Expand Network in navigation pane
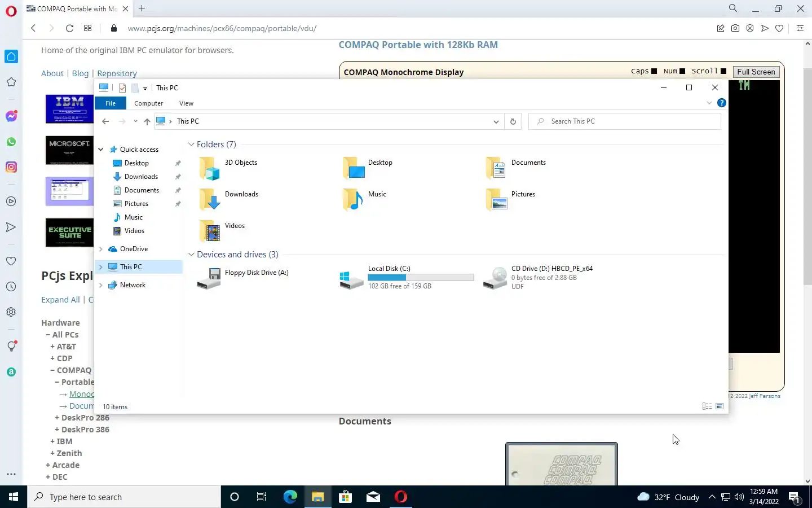 (x=101, y=285)
